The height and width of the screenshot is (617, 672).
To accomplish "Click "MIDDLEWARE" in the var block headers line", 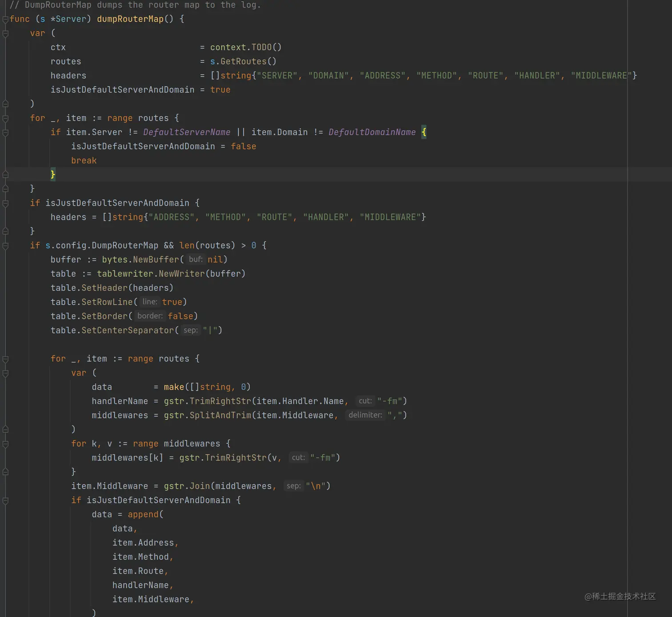I will click(601, 76).
